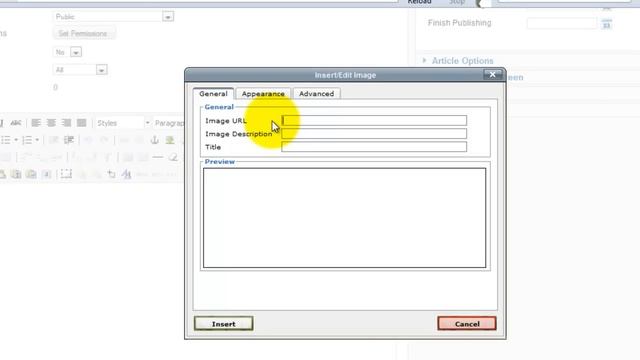
Task: Click the outdent toolbar icon
Action: click(53, 140)
